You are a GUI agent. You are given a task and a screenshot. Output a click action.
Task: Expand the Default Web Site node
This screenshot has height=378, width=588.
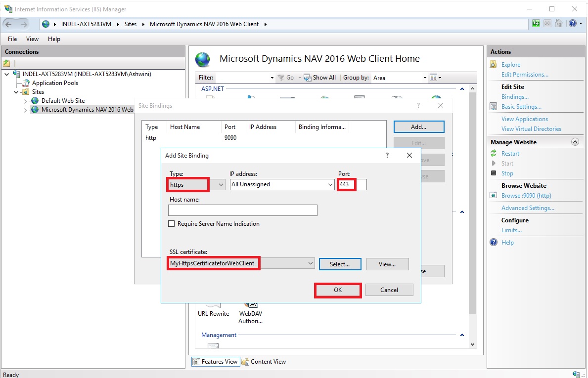tap(26, 101)
